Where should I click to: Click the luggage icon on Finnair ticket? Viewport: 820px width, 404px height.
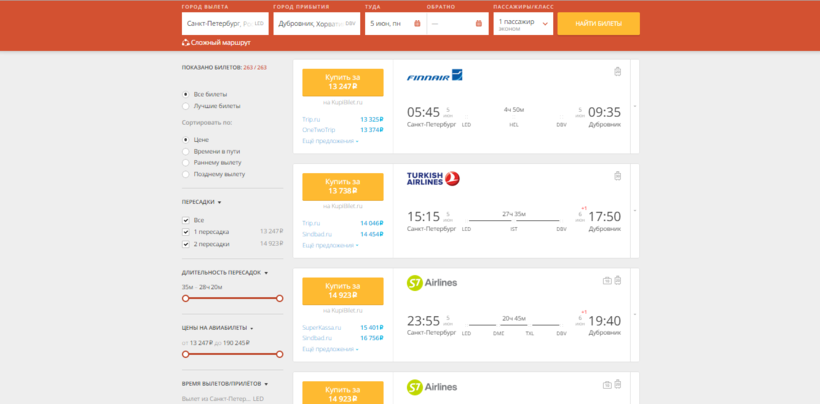[617, 71]
